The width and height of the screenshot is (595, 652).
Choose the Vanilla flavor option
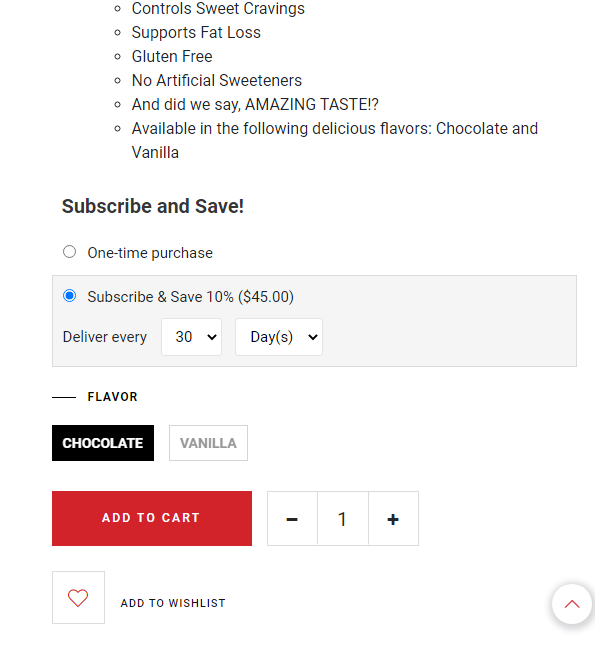(x=208, y=443)
